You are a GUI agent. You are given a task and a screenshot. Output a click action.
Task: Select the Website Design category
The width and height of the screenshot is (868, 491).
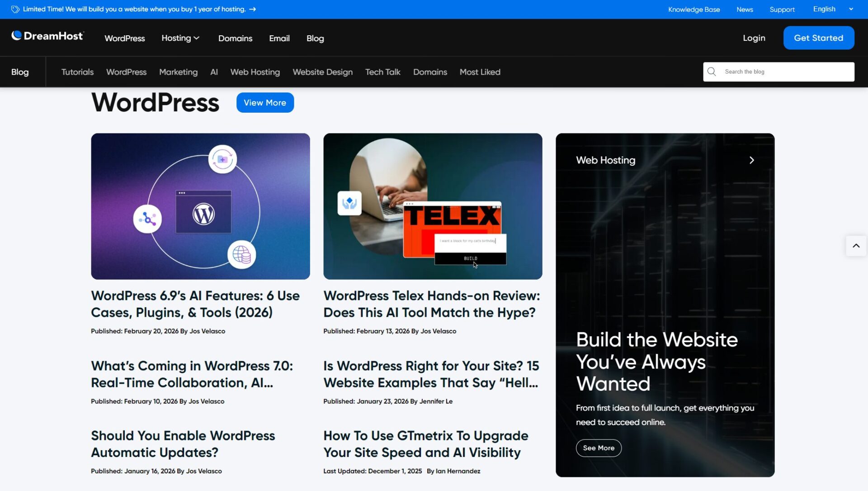[x=322, y=72]
